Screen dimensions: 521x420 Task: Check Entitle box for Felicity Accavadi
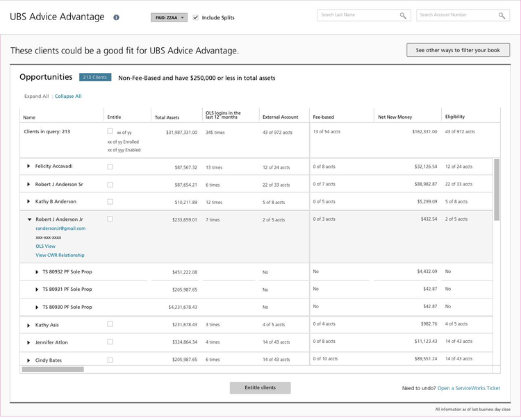pyautogui.click(x=110, y=167)
